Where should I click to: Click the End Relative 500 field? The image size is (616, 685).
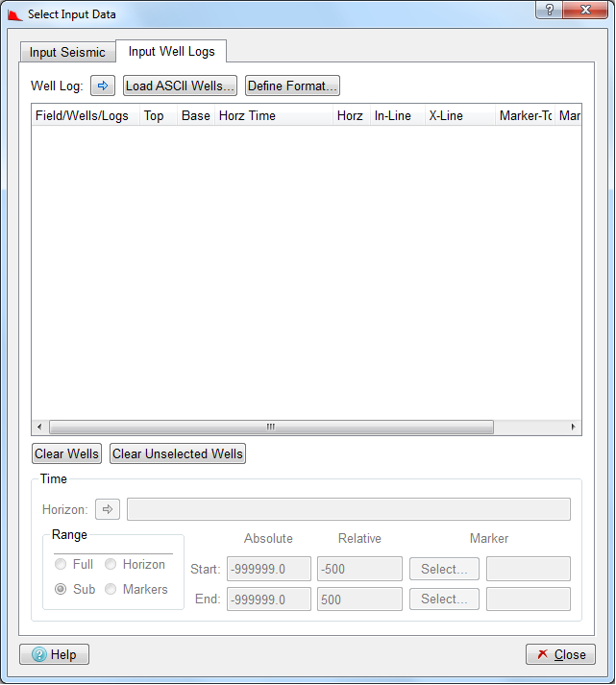pos(359,599)
